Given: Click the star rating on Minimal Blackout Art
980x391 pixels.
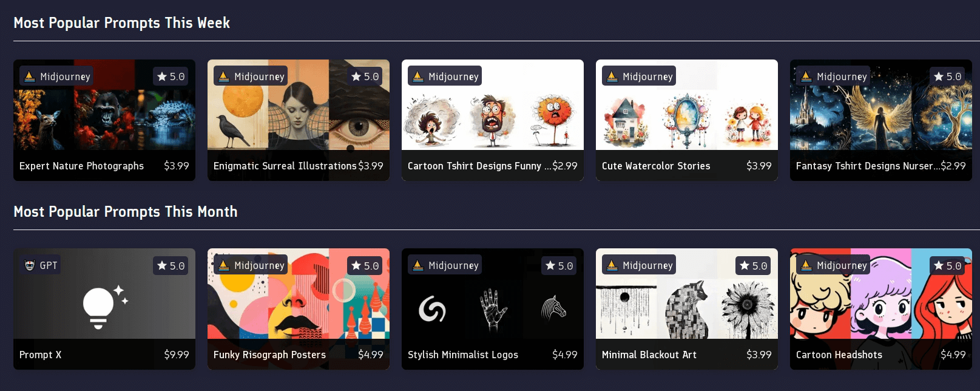Looking at the screenshot, I should [x=753, y=265].
